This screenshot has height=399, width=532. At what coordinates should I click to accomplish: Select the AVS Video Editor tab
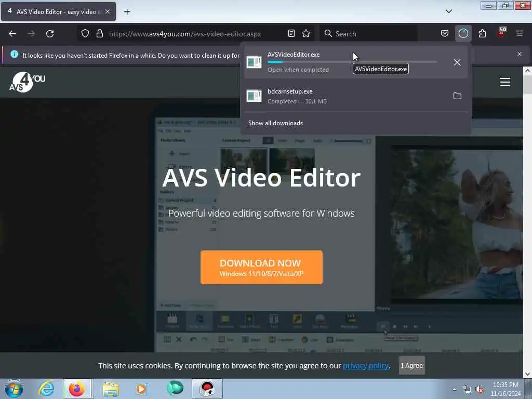coord(58,11)
